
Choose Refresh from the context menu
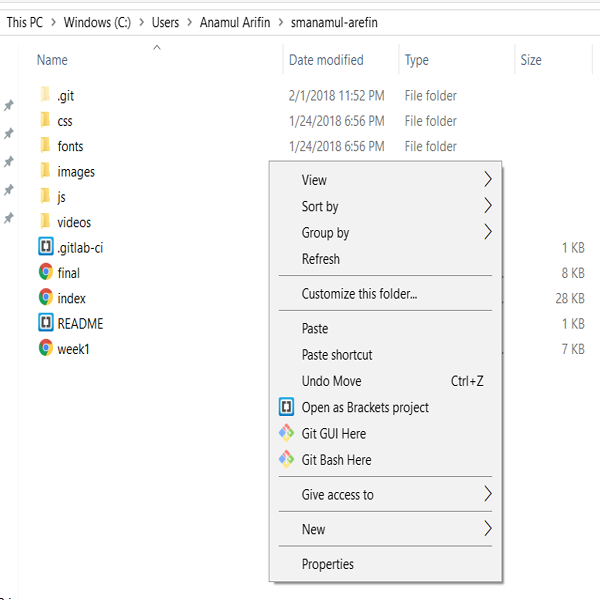321,259
